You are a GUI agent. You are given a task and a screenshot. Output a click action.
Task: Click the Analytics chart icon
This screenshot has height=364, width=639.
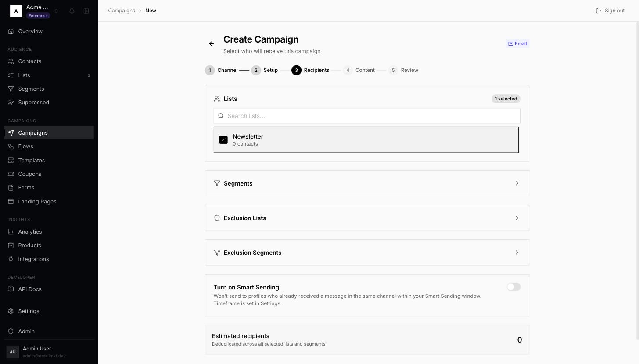pyautogui.click(x=11, y=232)
